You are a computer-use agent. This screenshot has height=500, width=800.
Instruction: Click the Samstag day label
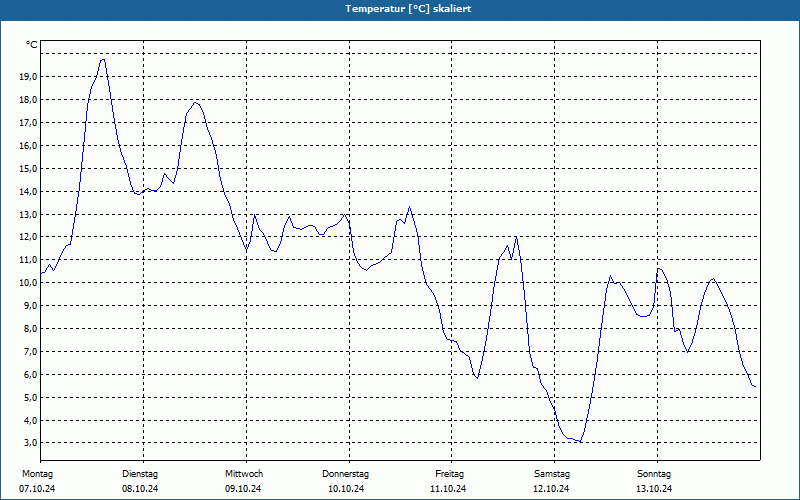tap(552, 474)
